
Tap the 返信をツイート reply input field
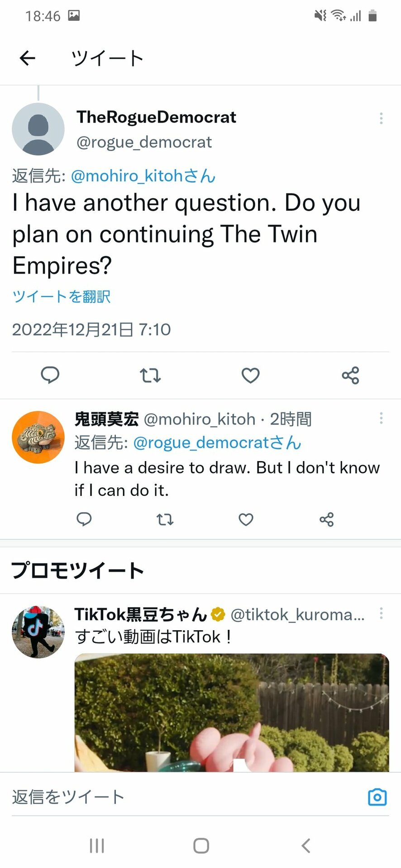[x=181, y=797]
